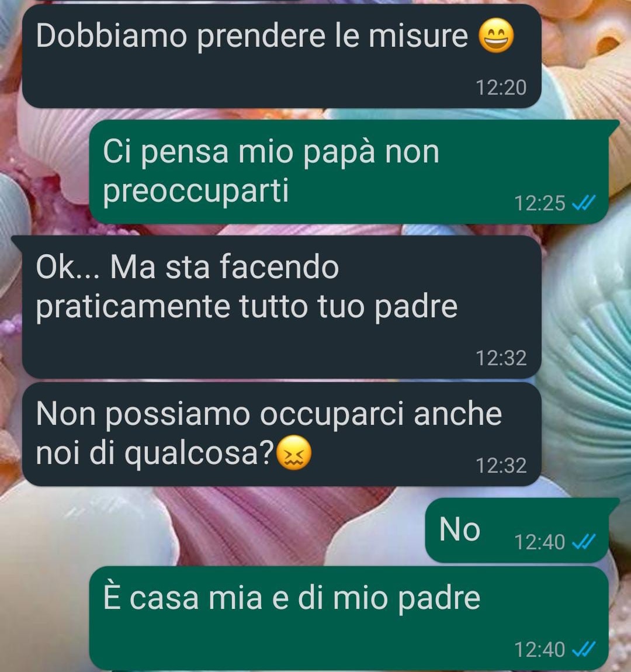
Task: Tap the 'Non possiamo occuparci anche noi' message
Action: tap(282, 434)
